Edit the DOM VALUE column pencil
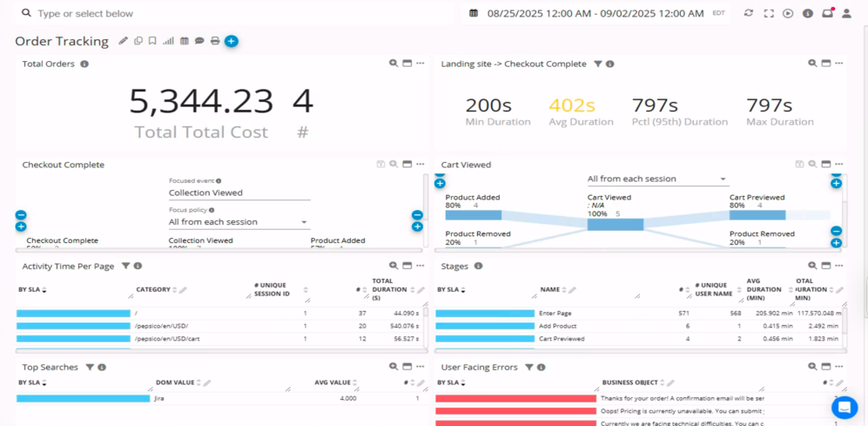This screenshot has height=426, width=868. [x=206, y=382]
